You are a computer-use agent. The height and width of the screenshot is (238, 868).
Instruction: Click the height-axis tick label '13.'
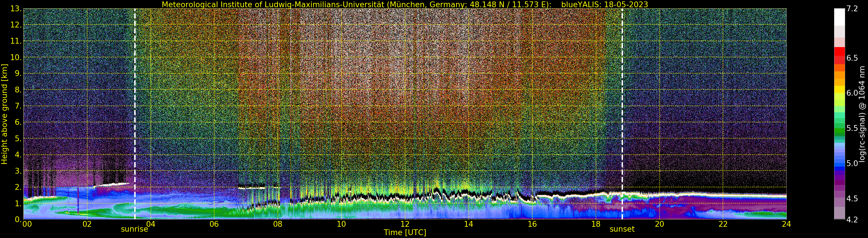pos(16,9)
